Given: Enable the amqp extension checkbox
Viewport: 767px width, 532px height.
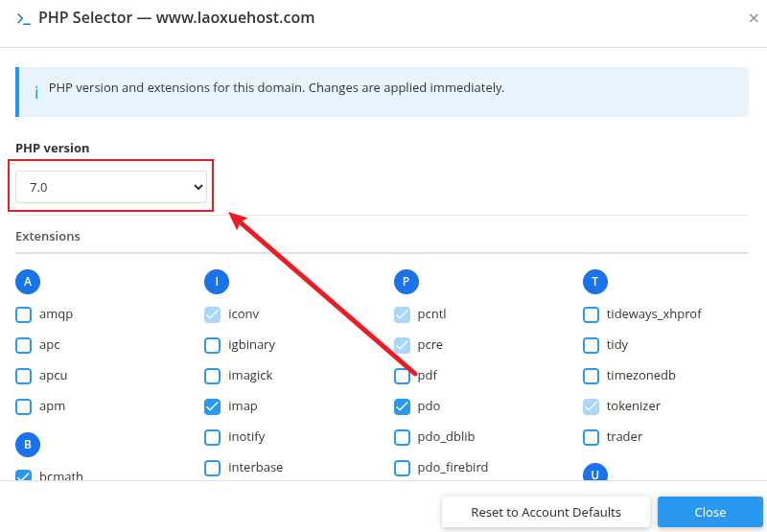Looking at the screenshot, I should [24, 314].
